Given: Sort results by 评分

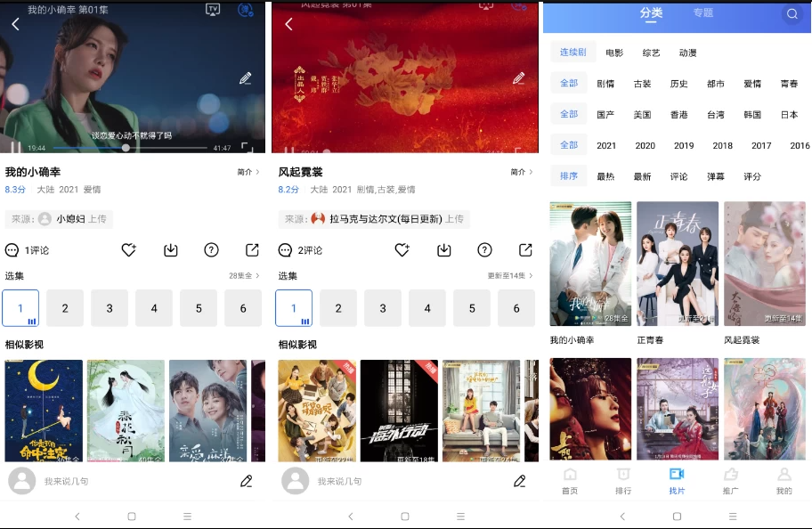Looking at the screenshot, I should (x=752, y=177).
